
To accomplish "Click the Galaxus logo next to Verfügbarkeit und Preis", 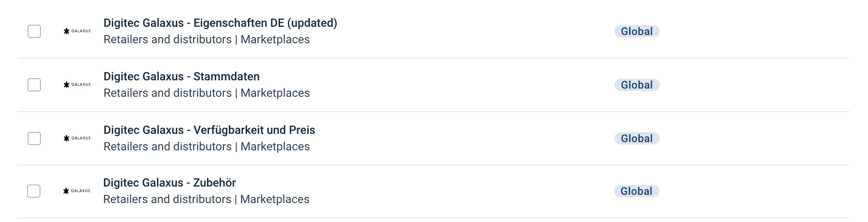I will 77,138.
